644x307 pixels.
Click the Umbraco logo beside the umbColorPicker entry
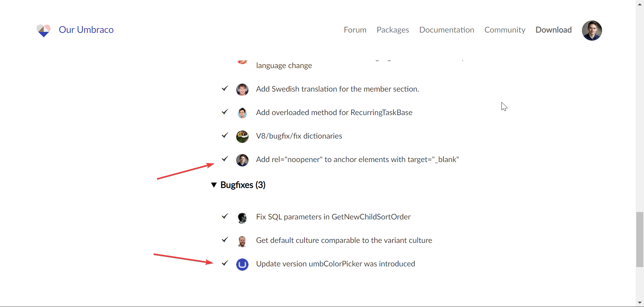pyautogui.click(x=242, y=264)
